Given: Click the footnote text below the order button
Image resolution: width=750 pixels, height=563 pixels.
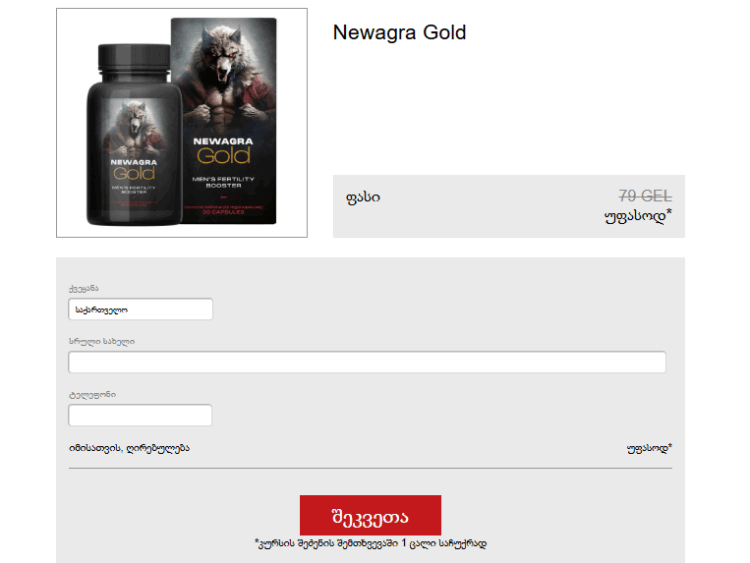Looking at the screenshot, I should 370,544.
